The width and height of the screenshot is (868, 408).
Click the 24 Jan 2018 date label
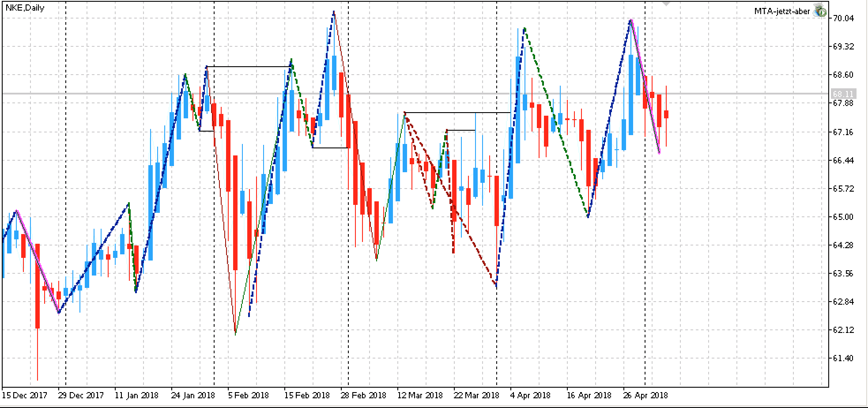193,395
